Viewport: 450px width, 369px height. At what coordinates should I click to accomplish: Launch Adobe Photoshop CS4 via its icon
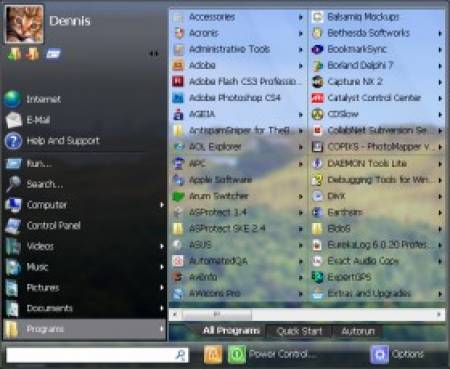coord(178,98)
